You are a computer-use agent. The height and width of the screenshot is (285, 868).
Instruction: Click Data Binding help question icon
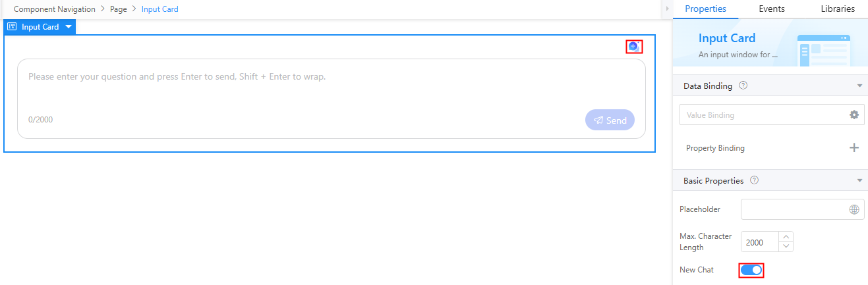coord(743,86)
